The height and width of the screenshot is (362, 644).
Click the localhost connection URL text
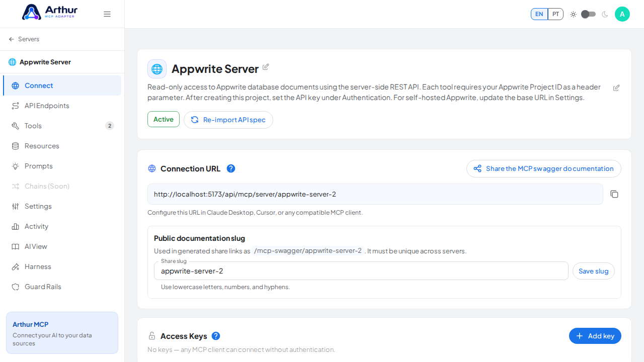(245, 194)
